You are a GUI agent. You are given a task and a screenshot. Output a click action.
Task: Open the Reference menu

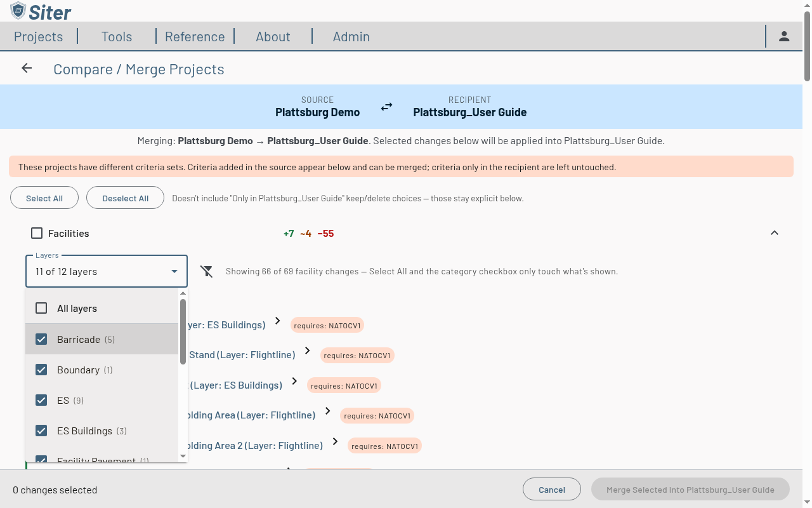pos(195,36)
